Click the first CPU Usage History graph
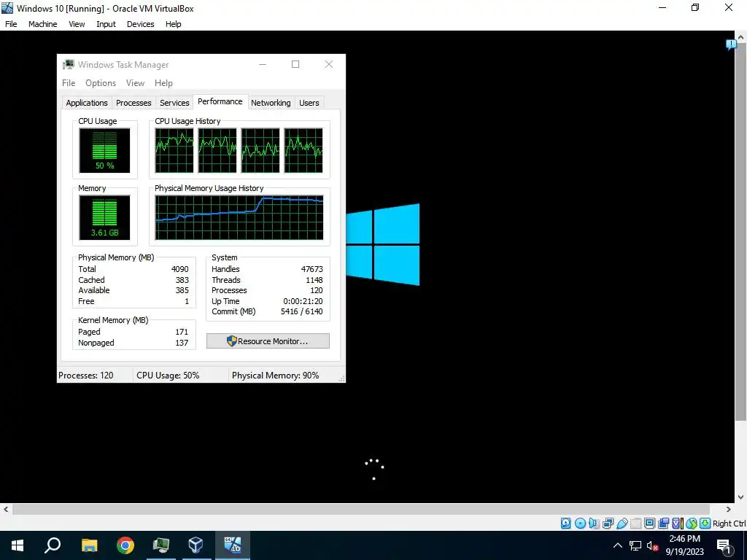Screen dimensions: 747x560 pyautogui.click(x=174, y=150)
